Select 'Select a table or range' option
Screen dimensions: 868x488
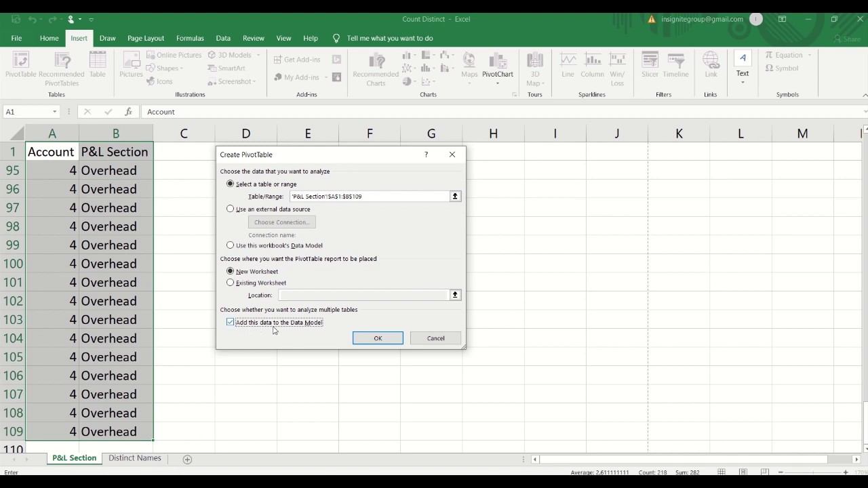(x=231, y=184)
